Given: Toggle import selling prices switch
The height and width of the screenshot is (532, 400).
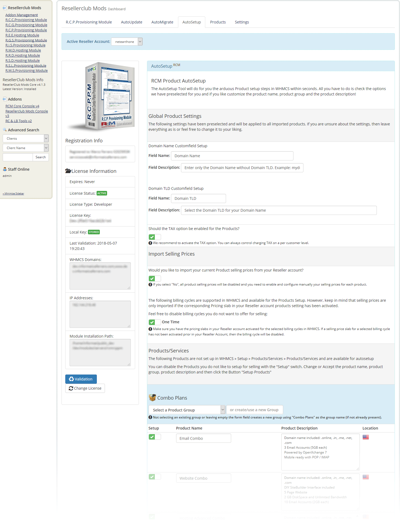Looking at the screenshot, I should click(155, 279).
